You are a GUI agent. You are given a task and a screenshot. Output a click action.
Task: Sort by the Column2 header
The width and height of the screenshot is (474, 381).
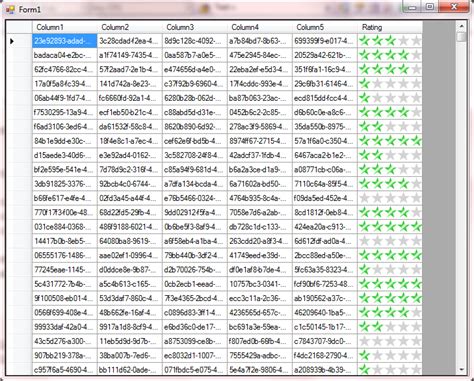coord(130,27)
